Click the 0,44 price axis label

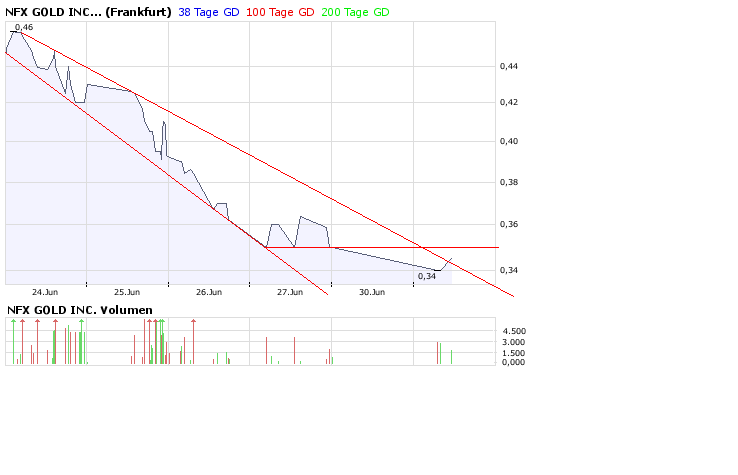tap(510, 66)
